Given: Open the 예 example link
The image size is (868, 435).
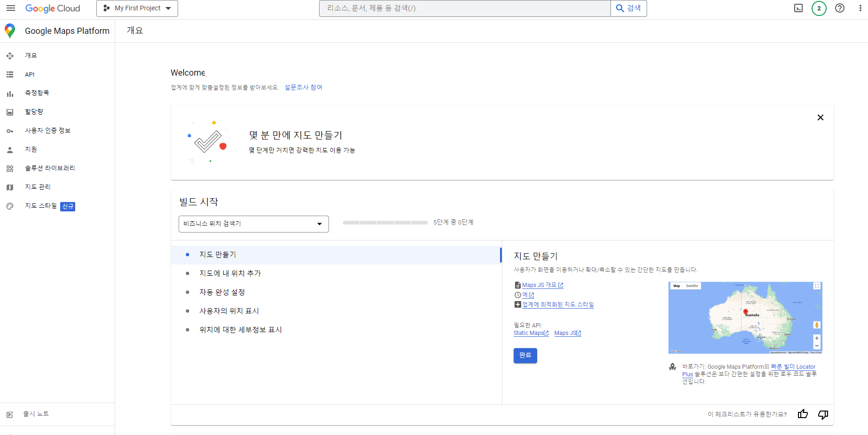Looking at the screenshot, I should 528,295.
